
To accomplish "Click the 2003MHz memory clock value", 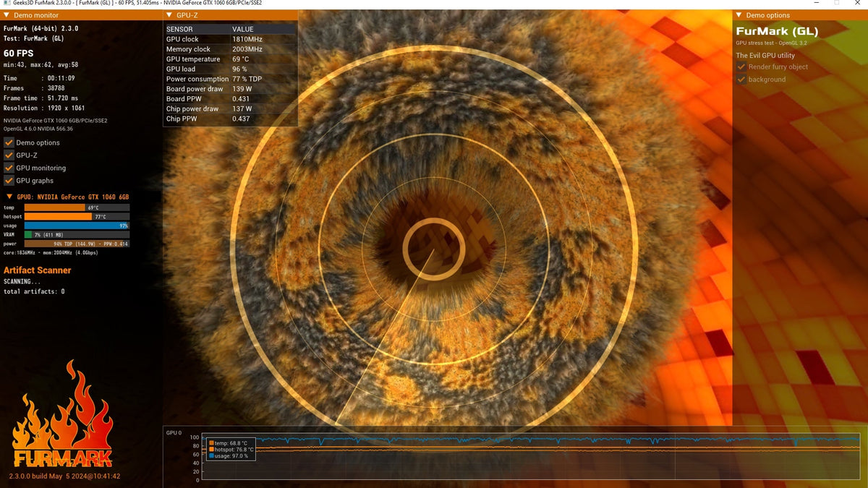I will pyautogui.click(x=247, y=49).
